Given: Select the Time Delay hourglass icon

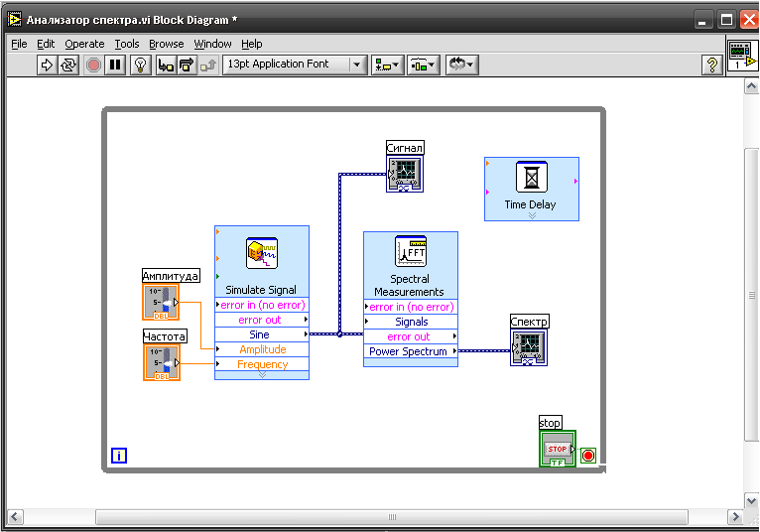Looking at the screenshot, I should tap(532, 177).
